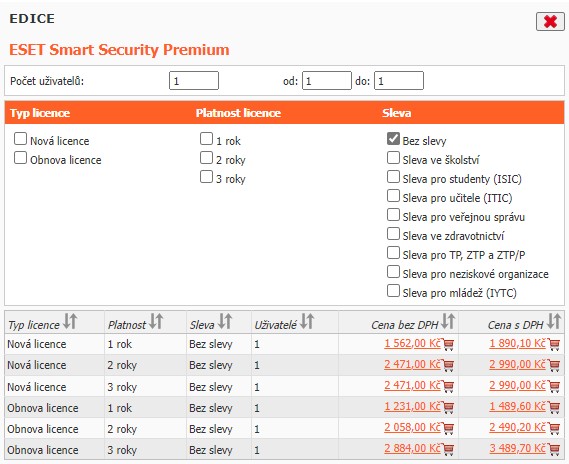Cart icon beside Nová licence 2 roky 2 471,00 Kč

(449, 365)
